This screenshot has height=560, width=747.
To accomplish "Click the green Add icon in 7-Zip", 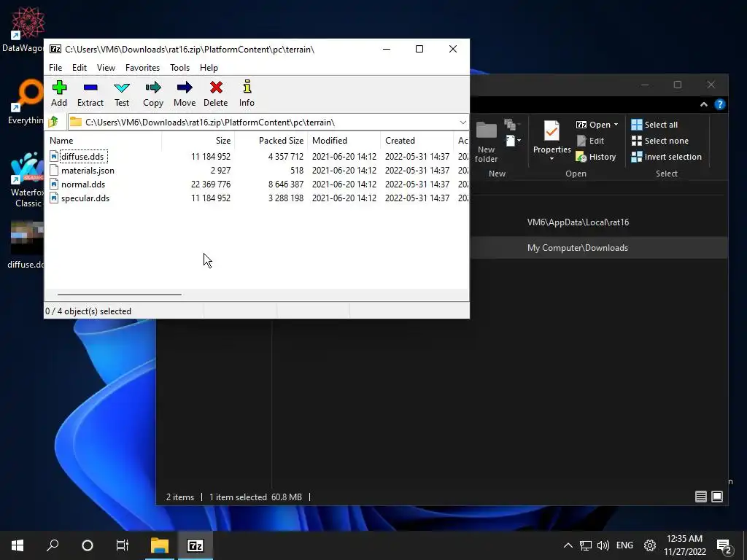I will tap(59, 87).
